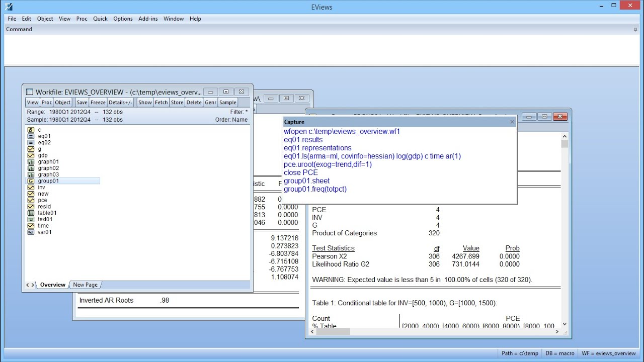Switch to the Overview workfile page tab
The image size is (644, 362).
pyautogui.click(x=53, y=285)
